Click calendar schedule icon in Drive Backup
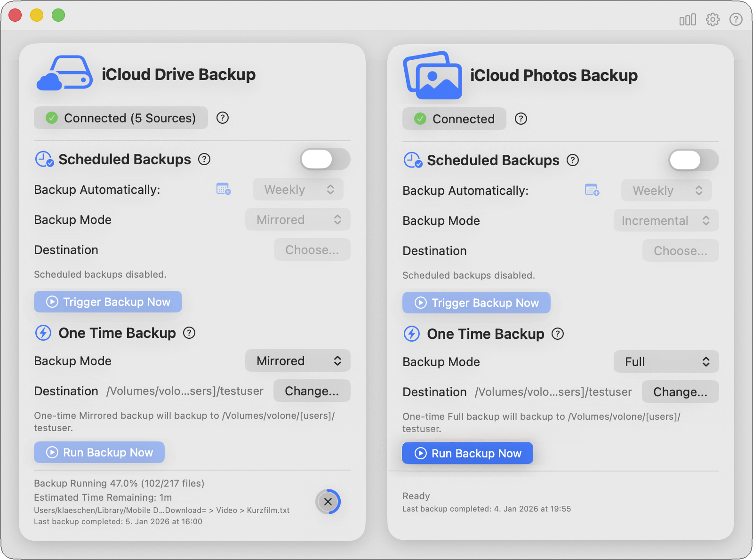 point(224,189)
